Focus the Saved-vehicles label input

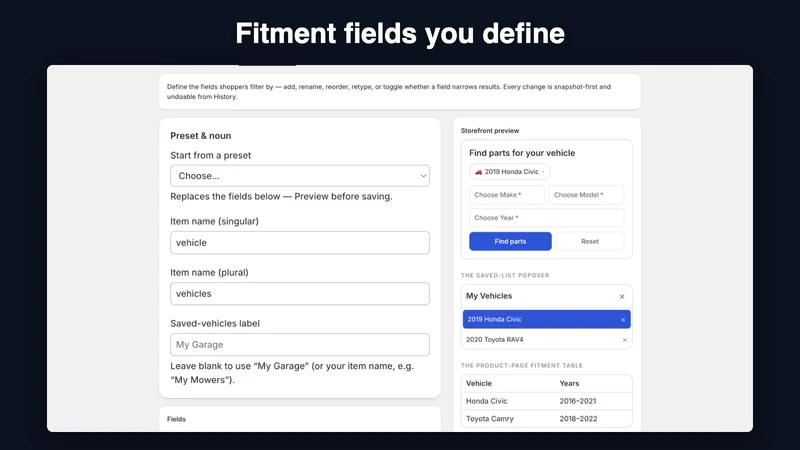coord(300,344)
